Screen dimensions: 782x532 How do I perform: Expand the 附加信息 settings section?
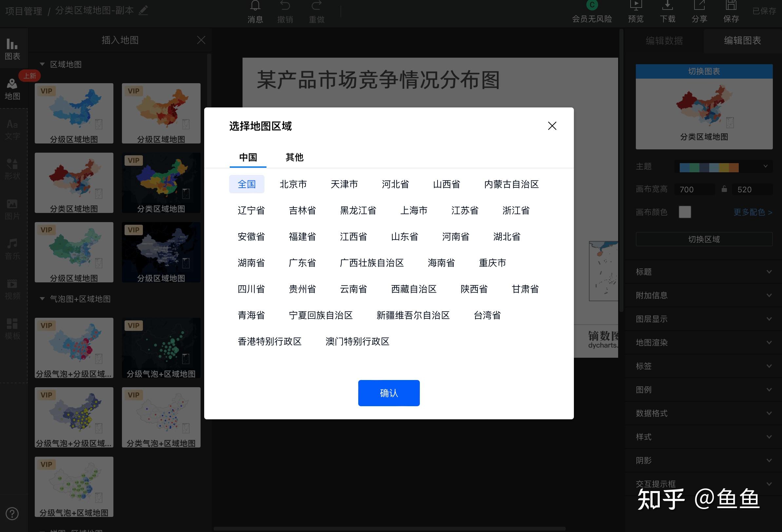703,295
